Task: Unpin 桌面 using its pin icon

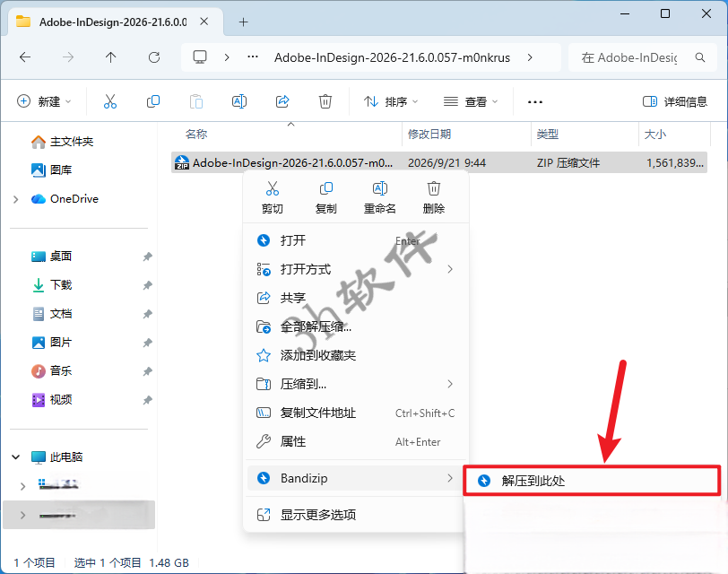Action: coord(147,257)
